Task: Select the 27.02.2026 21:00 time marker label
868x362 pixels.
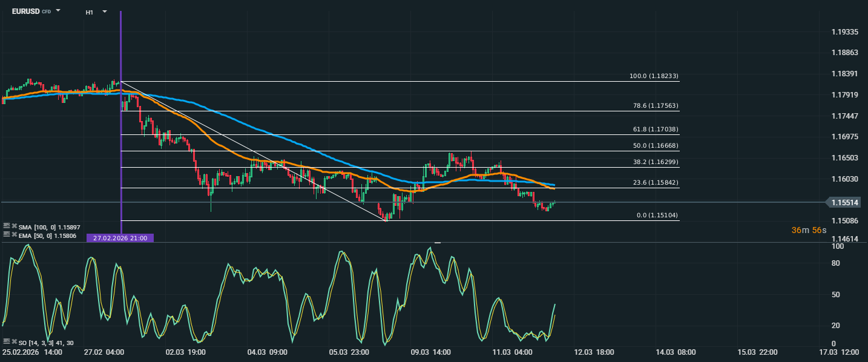Action: (x=120, y=238)
